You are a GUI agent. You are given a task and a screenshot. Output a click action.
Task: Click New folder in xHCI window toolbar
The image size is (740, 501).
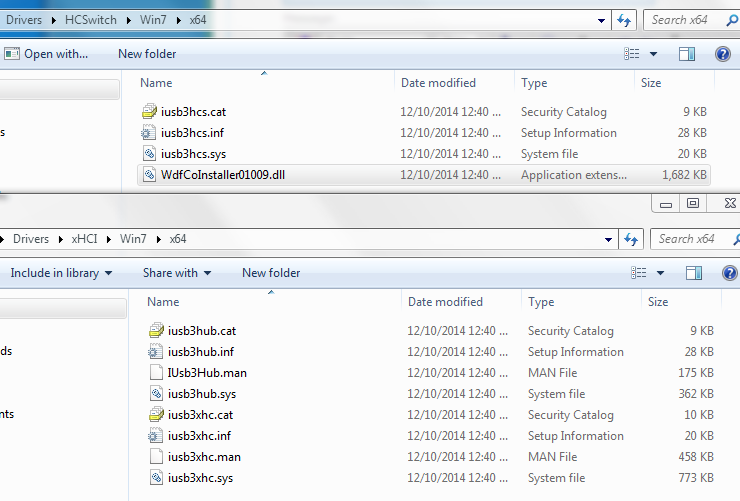(271, 273)
